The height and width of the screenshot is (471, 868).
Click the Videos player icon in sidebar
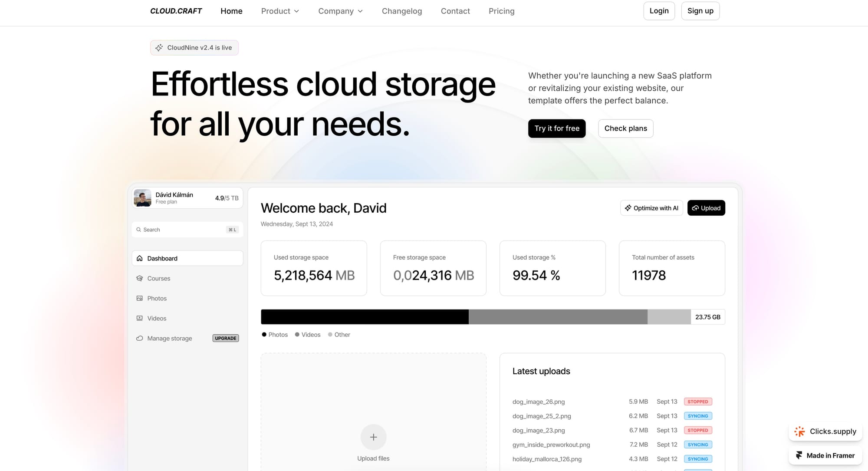tap(139, 318)
